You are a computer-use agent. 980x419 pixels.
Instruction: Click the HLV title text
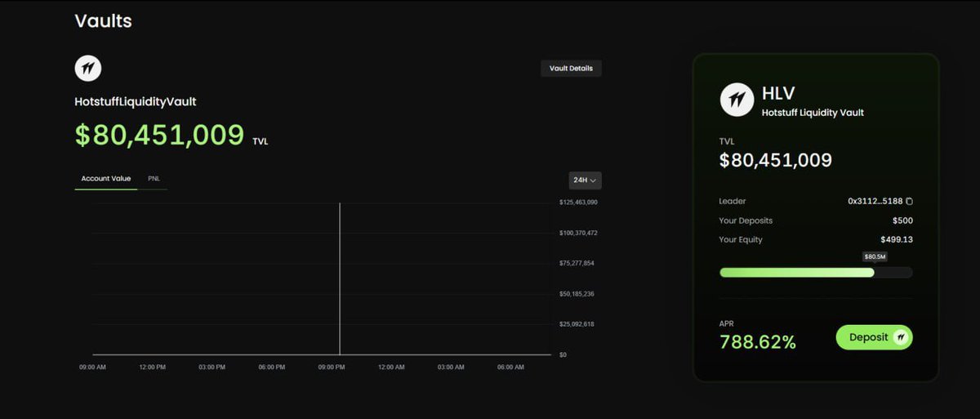(x=779, y=96)
